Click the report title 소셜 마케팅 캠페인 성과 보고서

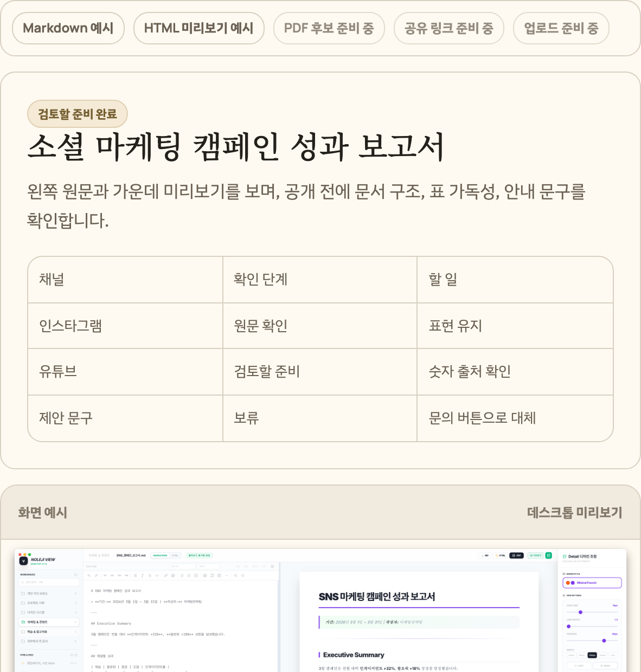coord(236,146)
